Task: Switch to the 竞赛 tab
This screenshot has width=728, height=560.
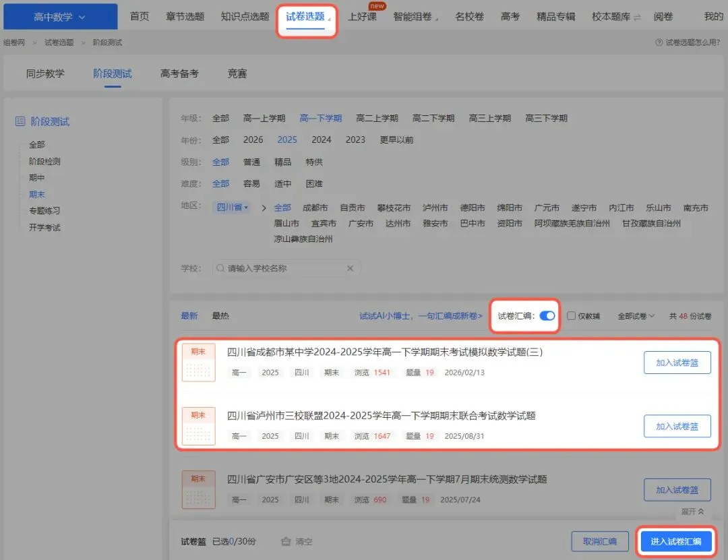Action: [237, 73]
